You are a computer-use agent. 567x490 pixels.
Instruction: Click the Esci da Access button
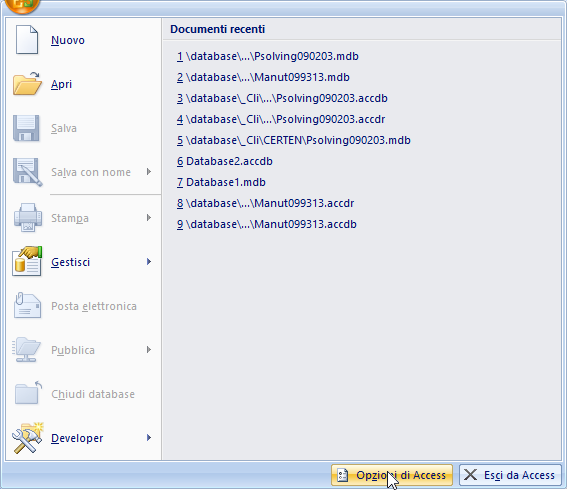tap(510, 475)
